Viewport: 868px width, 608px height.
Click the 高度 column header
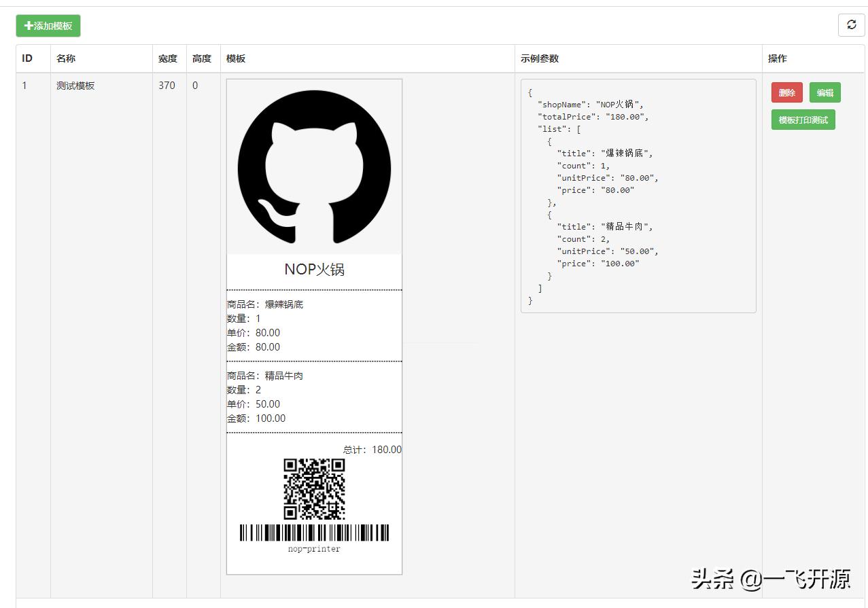coord(202,58)
